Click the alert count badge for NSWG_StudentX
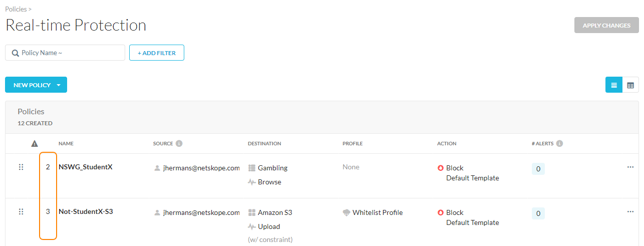Image resolution: width=644 pixels, height=246 pixels. [x=538, y=169]
